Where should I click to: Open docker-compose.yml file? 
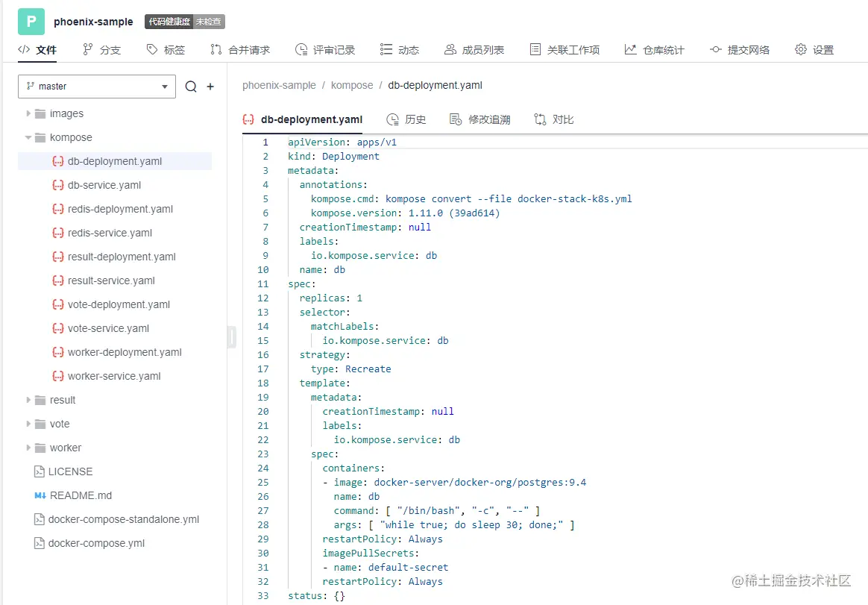pyautogui.click(x=96, y=543)
